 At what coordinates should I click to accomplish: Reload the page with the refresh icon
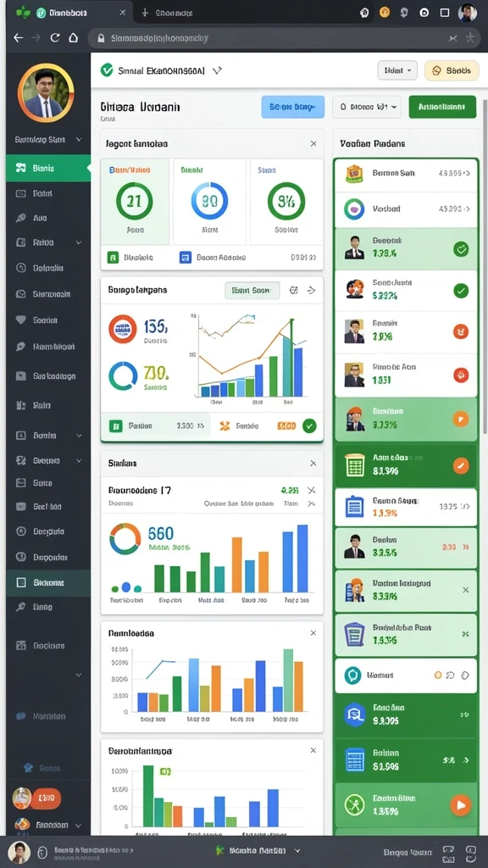pos(54,37)
